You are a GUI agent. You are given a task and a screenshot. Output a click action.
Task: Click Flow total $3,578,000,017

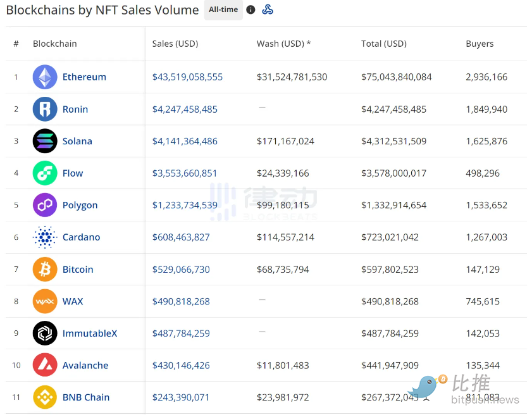393,173
